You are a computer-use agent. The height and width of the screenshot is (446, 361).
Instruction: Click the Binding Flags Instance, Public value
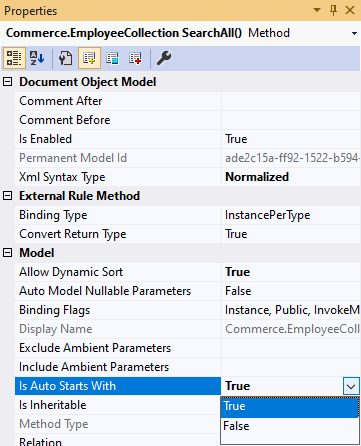[x=291, y=310]
